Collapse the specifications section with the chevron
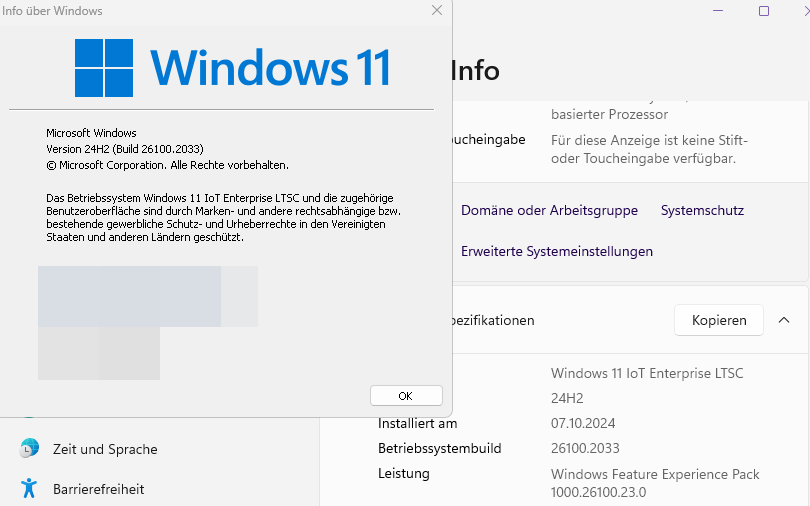The width and height of the screenshot is (810, 506). click(x=784, y=320)
